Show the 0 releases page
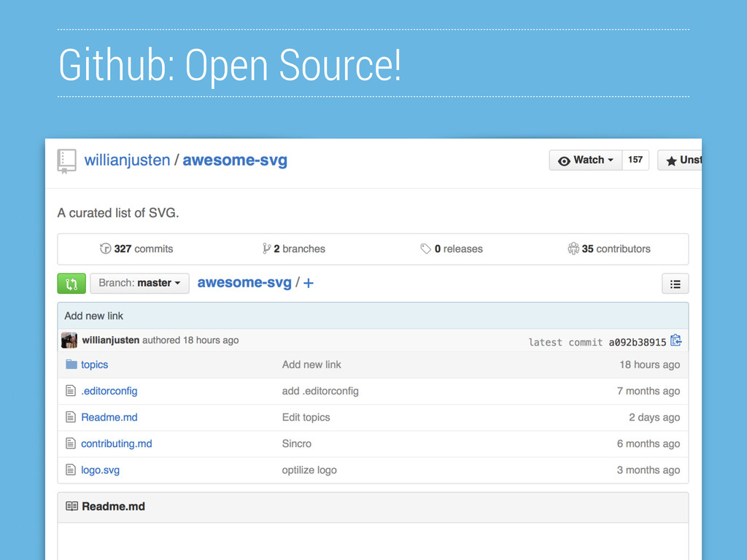747x560 pixels. tap(452, 249)
